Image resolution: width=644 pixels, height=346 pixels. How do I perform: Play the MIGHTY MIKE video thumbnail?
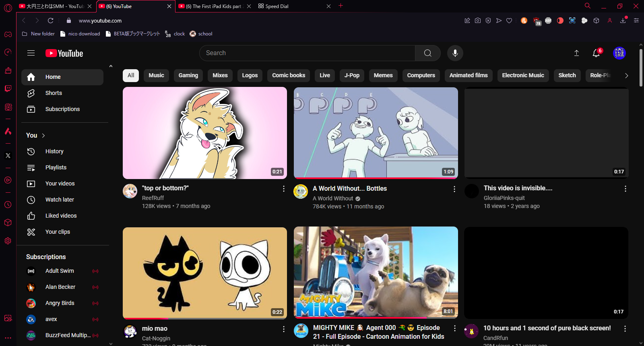(x=376, y=272)
